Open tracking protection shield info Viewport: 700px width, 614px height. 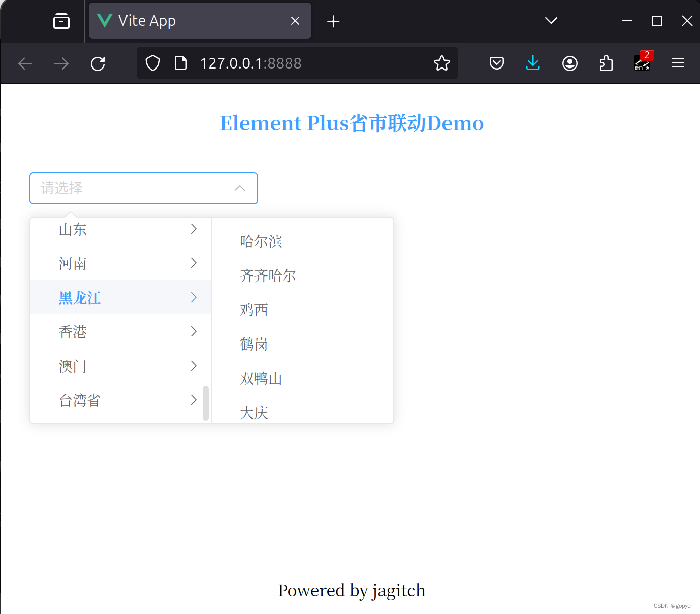point(153,63)
